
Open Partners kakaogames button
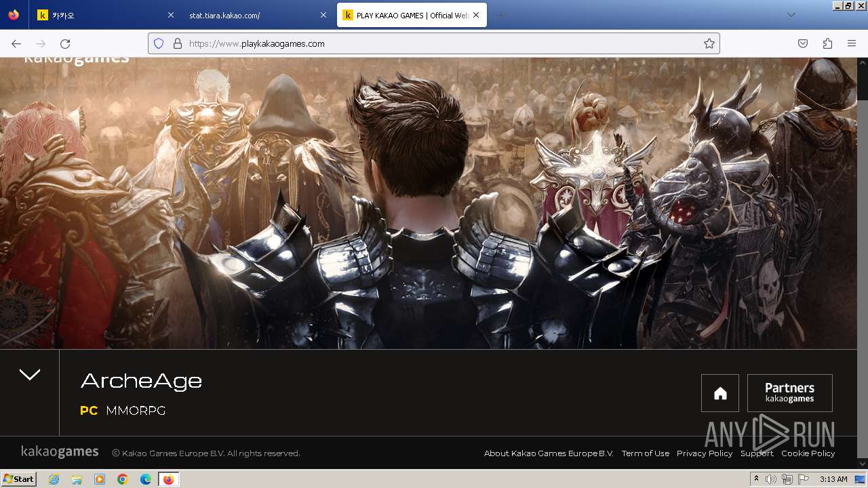(790, 393)
